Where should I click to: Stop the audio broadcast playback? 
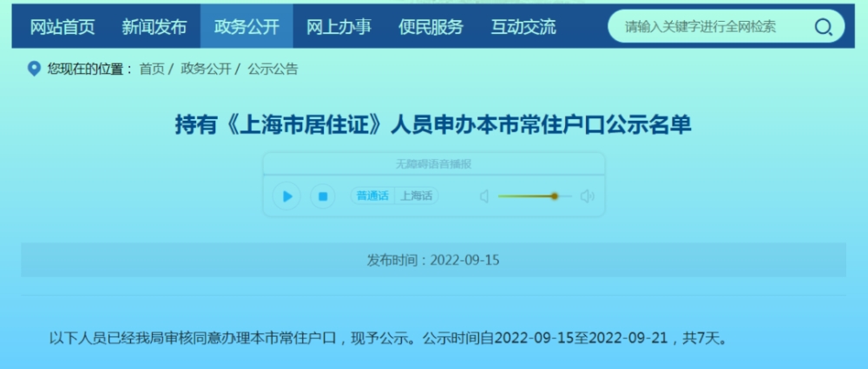click(323, 196)
